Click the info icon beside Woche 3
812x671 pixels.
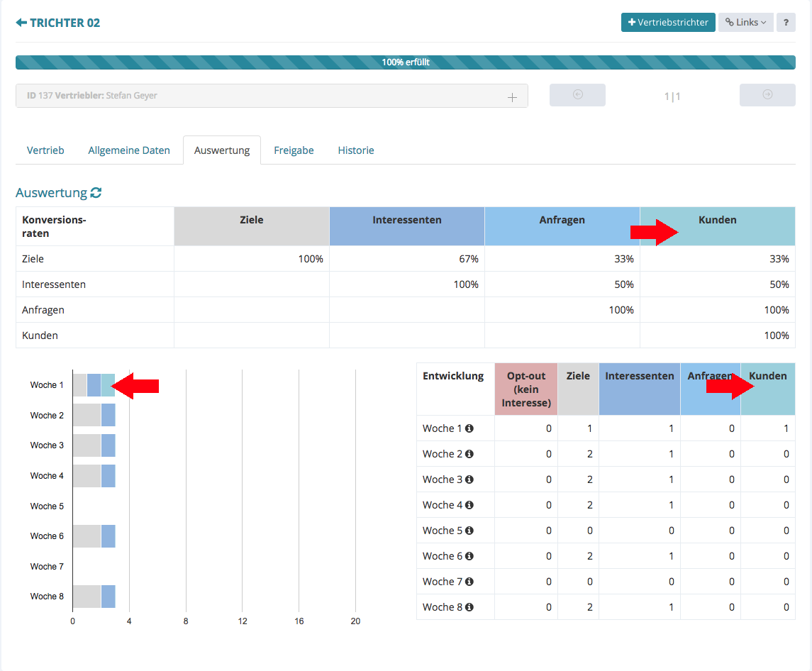[x=469, y=479]
